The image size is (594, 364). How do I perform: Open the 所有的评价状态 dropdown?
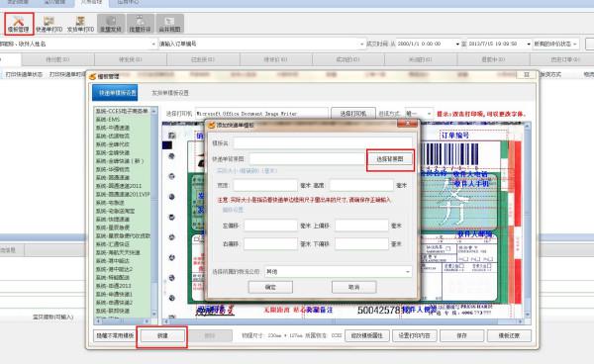click(555, 44)
